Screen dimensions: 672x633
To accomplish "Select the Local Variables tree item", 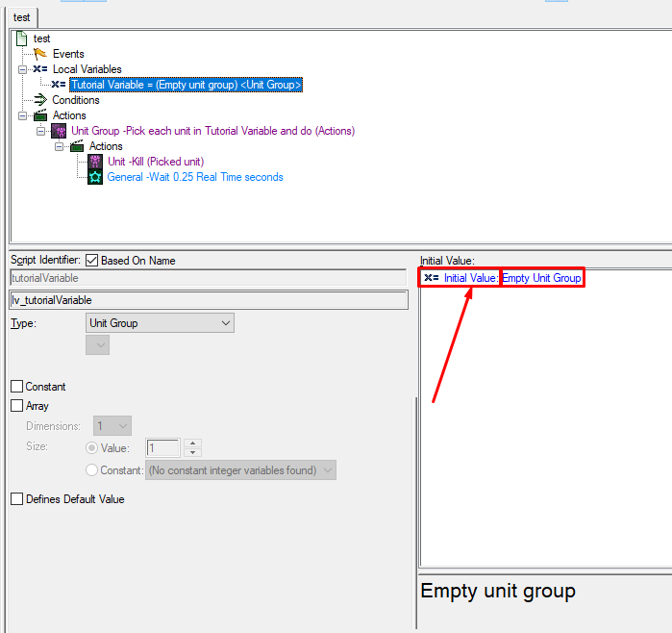I will [87, 69].
